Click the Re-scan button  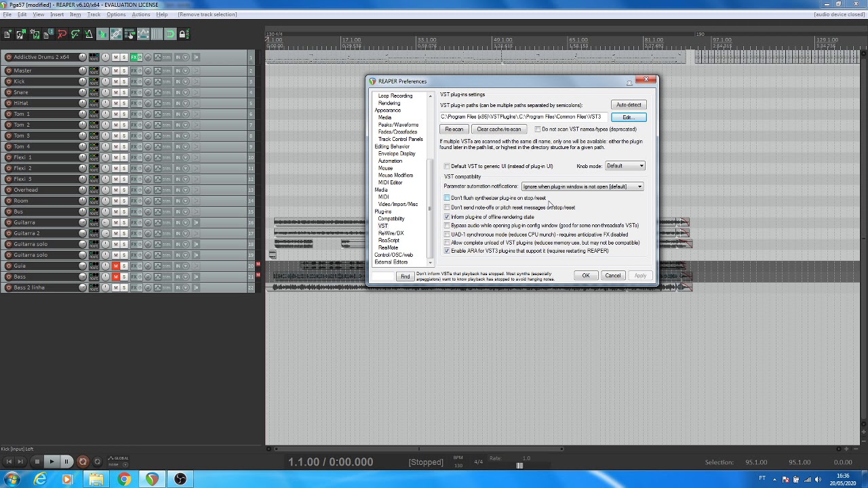454,129
